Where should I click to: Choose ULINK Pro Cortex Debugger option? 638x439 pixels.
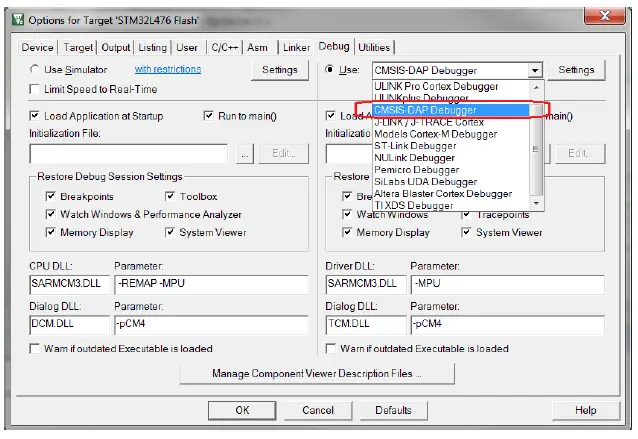451,86
